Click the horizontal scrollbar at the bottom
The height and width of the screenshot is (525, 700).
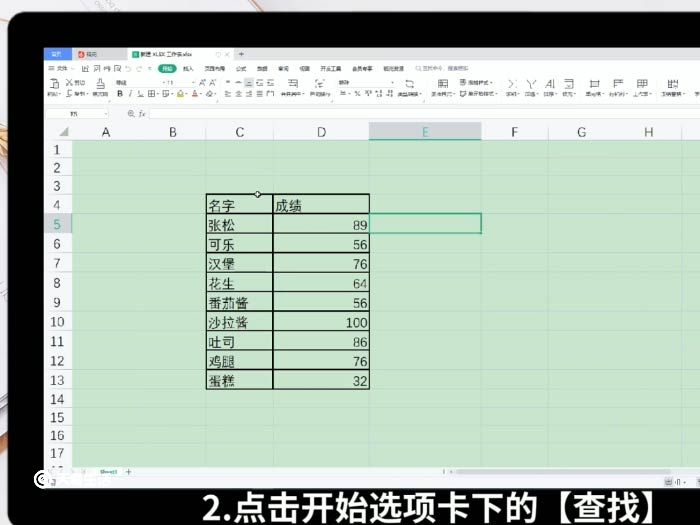[x=562, y=471]
